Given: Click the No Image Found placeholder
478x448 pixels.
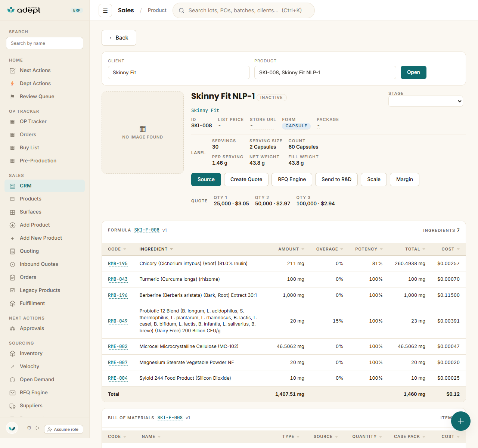Looking at the screenshot, I should [143, 133].
